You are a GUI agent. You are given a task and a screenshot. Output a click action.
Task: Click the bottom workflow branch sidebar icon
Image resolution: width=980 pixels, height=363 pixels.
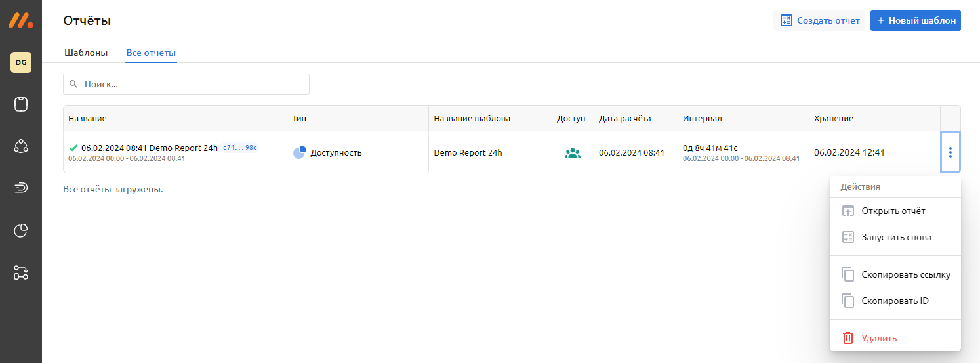click(21, 272)
